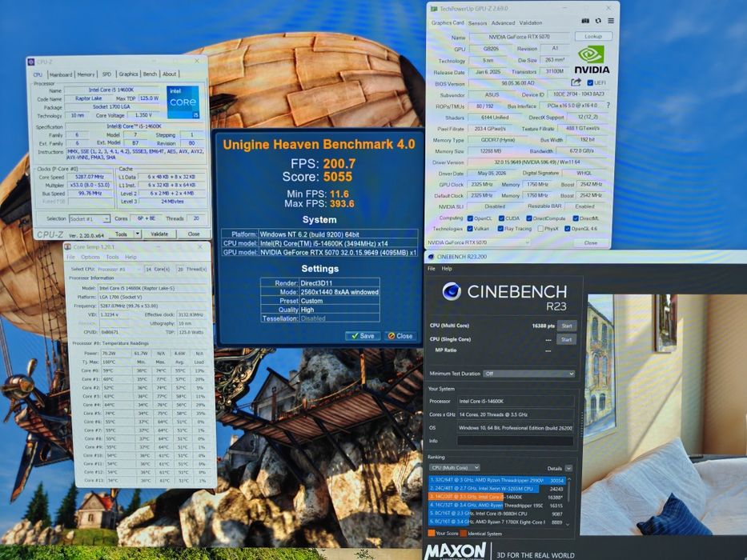Click the GPU-Z title bar app icon
The width and height of the screenshot is (747, 560).
click(434, 9)
